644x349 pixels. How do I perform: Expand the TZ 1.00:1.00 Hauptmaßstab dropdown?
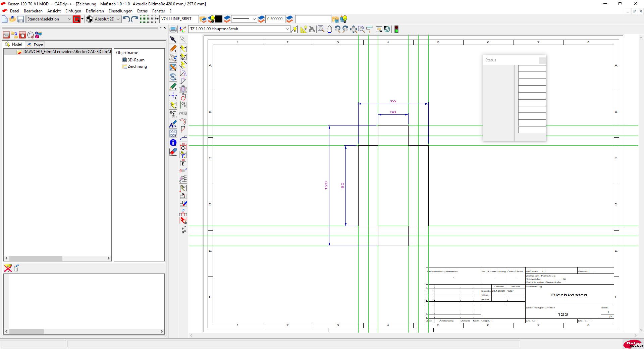pos(239,29)
